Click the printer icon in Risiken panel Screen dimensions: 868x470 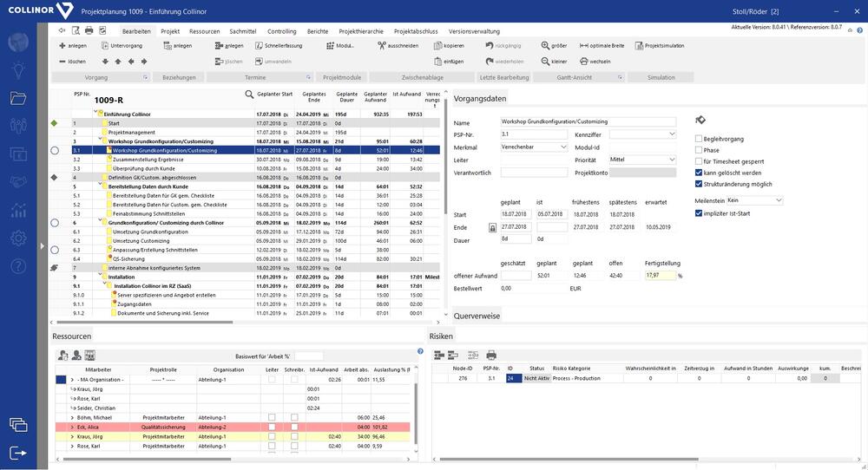click(x=491, y=355)
